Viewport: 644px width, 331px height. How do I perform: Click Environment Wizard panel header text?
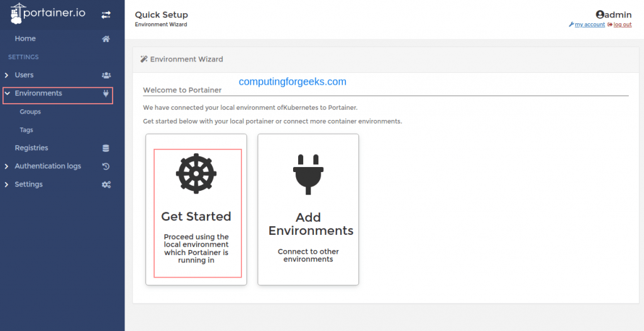point(186,59)
